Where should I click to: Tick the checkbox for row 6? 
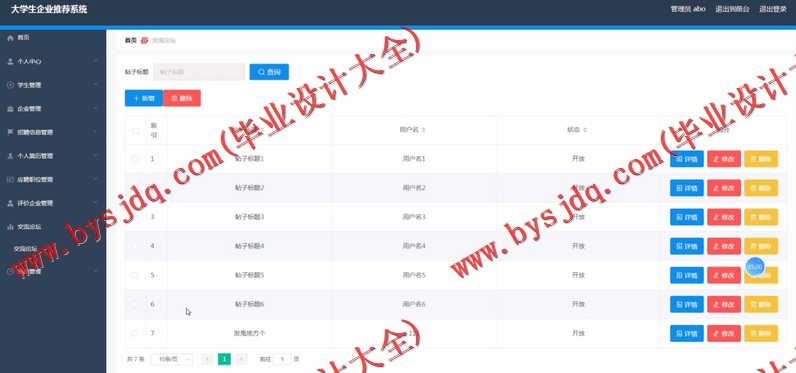pos(135,304)
